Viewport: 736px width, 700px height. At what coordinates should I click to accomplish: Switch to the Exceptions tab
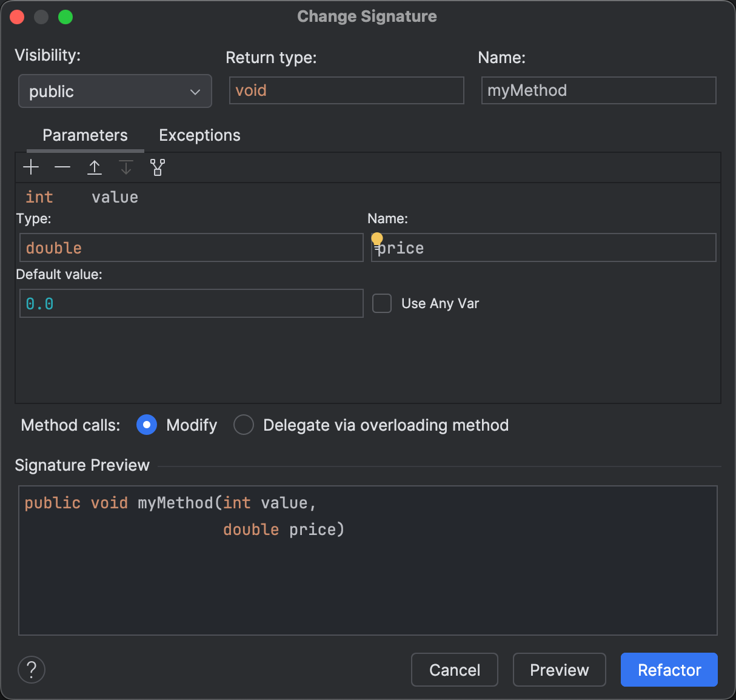199,135
